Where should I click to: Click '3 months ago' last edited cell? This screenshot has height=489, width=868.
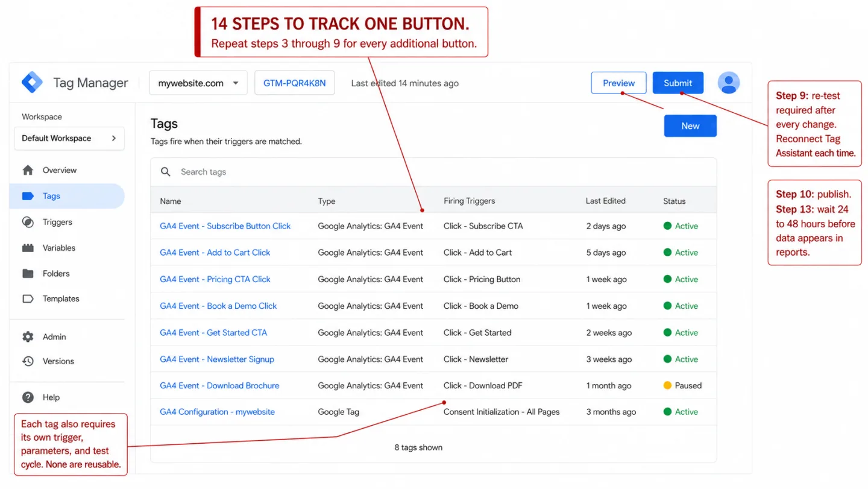pyautogui.click(x=611, y=412)
